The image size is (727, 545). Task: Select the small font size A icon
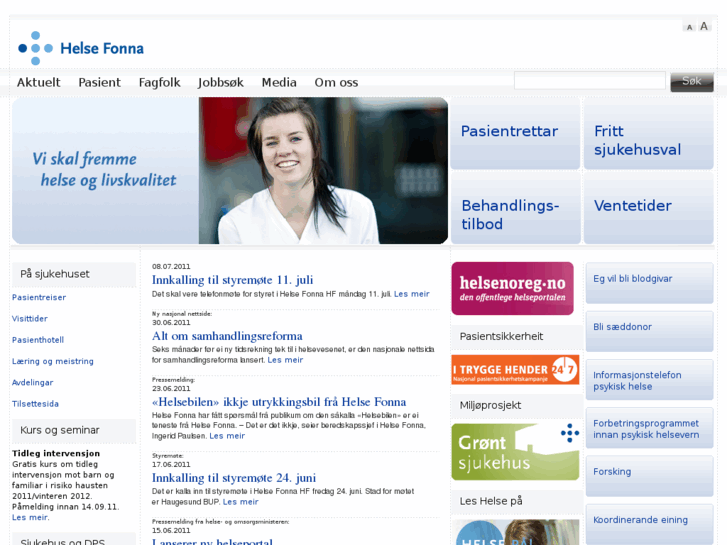point(689,27)
